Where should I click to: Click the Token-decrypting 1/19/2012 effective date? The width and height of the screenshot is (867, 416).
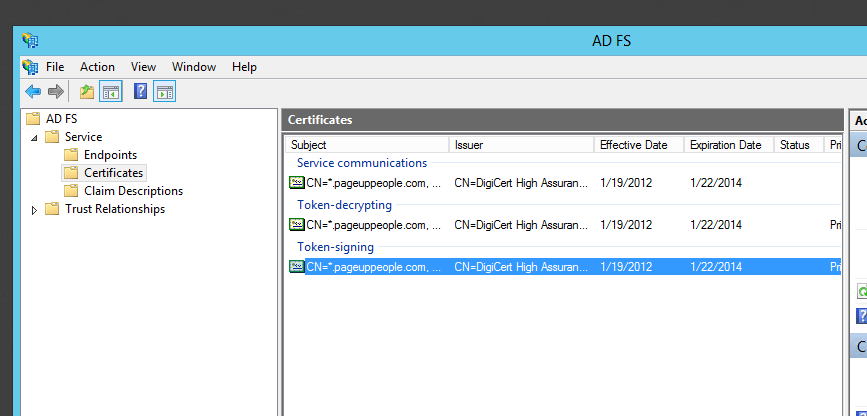point(626,225)
